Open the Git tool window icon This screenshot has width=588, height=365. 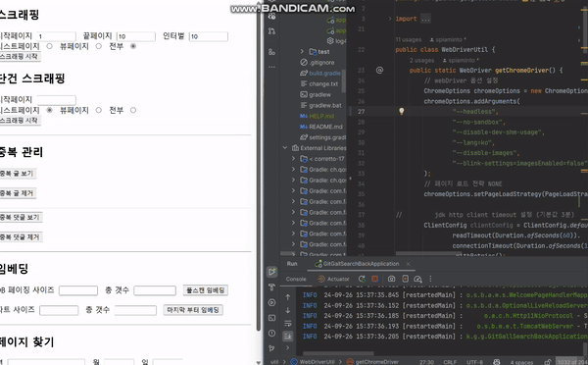pyautogui.click(x=271, y=348)
